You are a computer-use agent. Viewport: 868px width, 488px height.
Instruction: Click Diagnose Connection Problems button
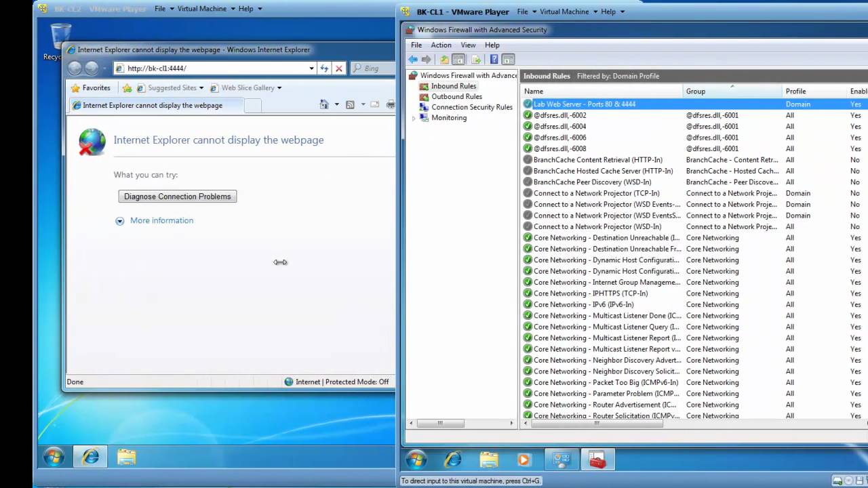point(178,197)
